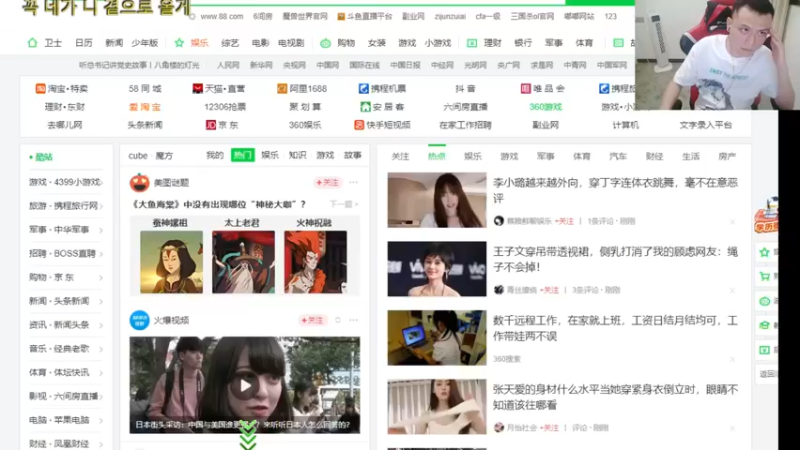Open the 电视剧 top navigation link
The height and width of the screenshot is (450, 800).
291,43
